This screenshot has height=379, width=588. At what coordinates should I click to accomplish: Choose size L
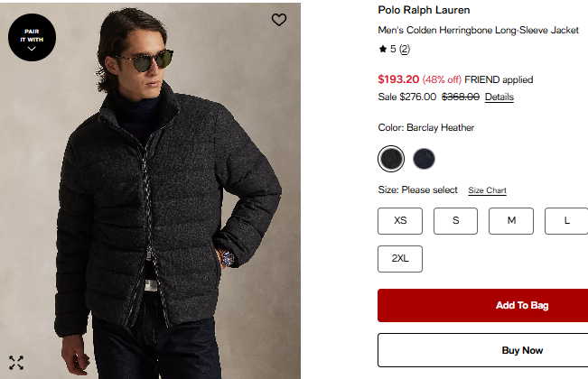[x=566, y=221]
